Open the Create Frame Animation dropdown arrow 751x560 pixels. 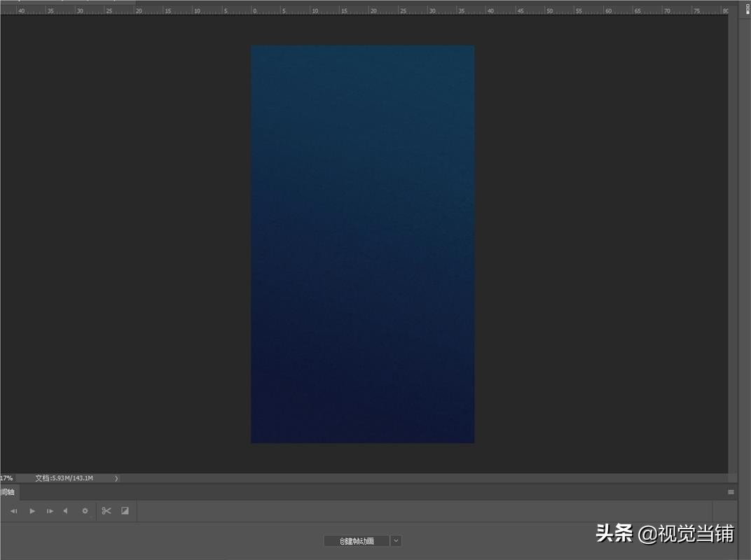click(395, 540)
